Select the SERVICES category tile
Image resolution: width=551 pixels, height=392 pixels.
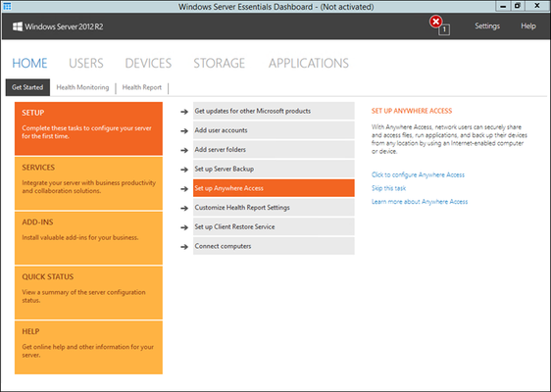pos(88,183)
